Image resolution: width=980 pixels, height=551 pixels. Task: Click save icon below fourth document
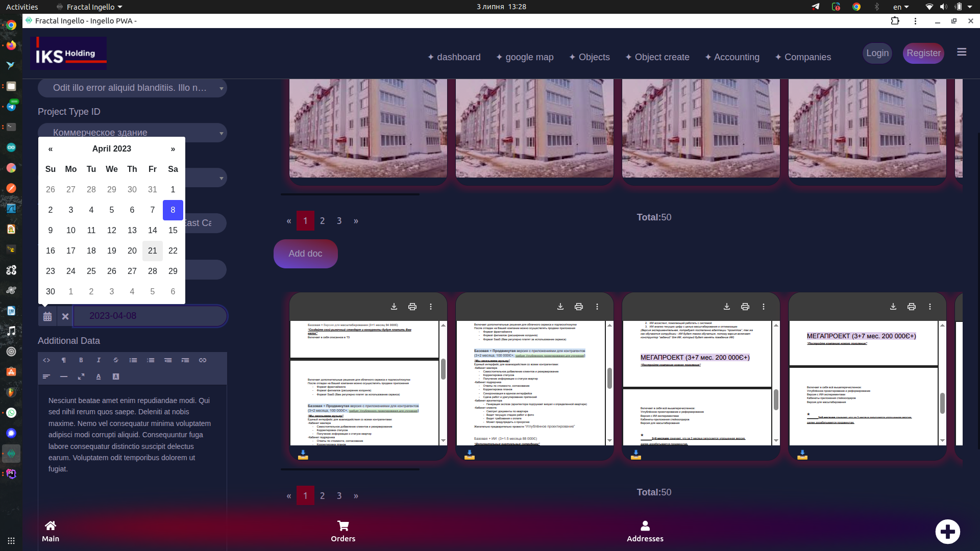tap(802, 455)
